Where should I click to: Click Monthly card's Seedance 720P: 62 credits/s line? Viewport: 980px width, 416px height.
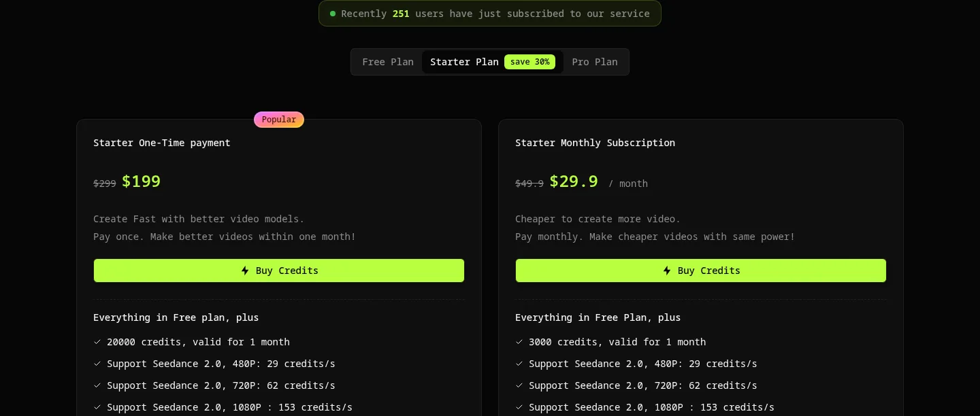coord(643,385)
